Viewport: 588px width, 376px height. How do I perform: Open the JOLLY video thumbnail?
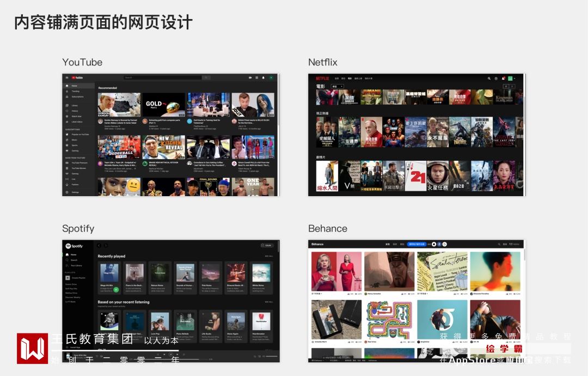(x=253, y=105)
